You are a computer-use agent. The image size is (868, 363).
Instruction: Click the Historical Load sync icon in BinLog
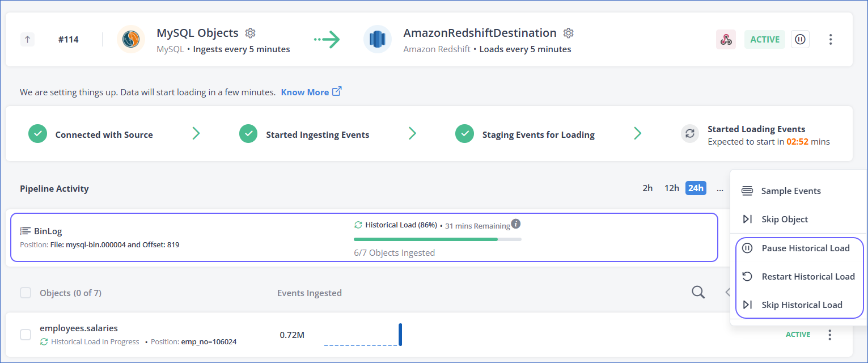(358, 225)
